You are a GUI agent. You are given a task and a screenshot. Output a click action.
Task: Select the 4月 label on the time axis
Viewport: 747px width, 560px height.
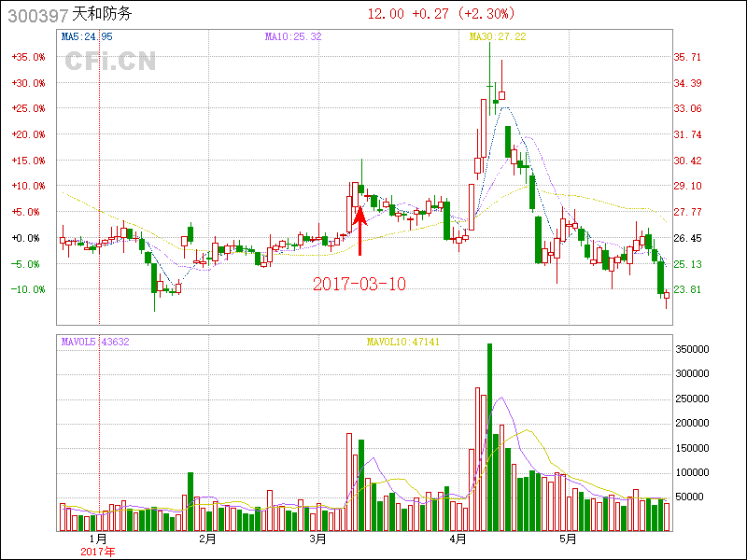[458, 539]
